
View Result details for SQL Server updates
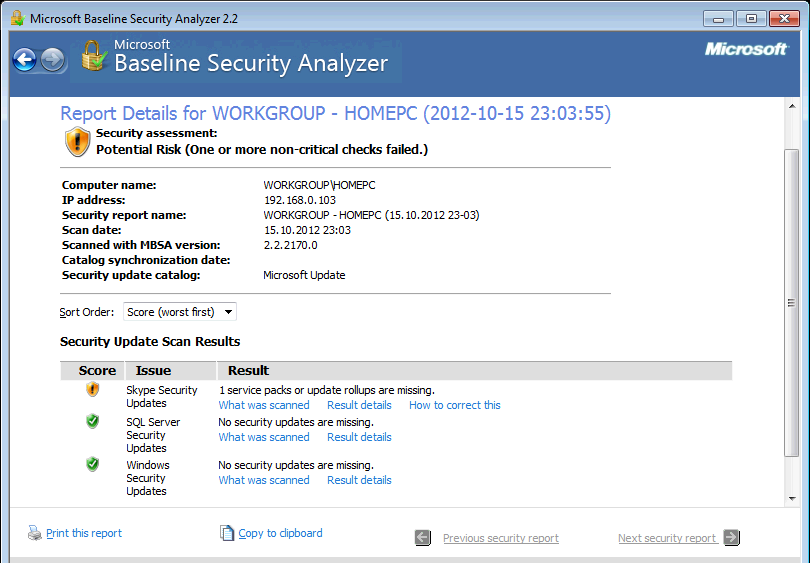359,437
